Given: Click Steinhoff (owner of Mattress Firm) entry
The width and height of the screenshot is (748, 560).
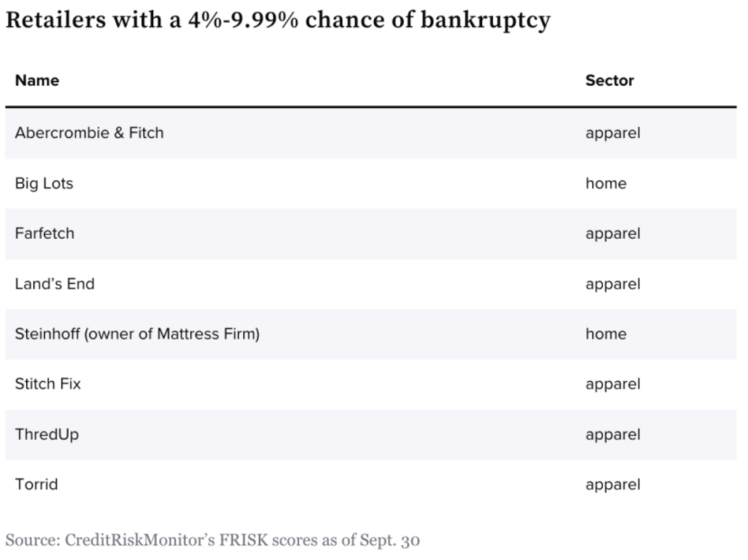Looking at the screenshot, I should click(x=137, y=334).
